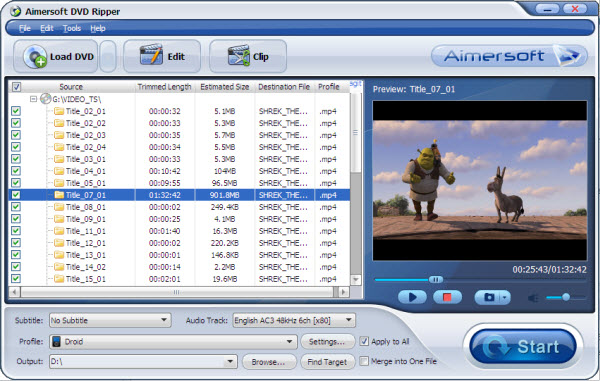600x381 pixels.
Task: Uncheck the Title_07_01 checkbox
Action: (x=16, y=195)
